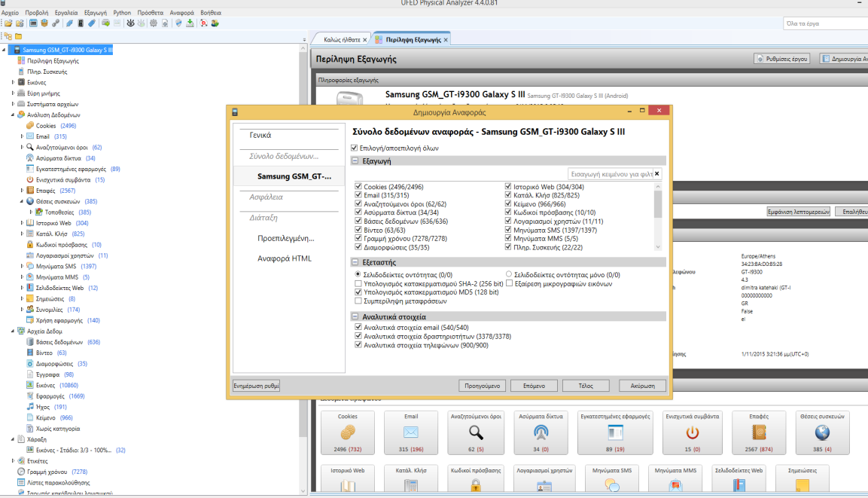Open the Email tile in the extraction summary
The image size is (868, 498).
(411, 432)
